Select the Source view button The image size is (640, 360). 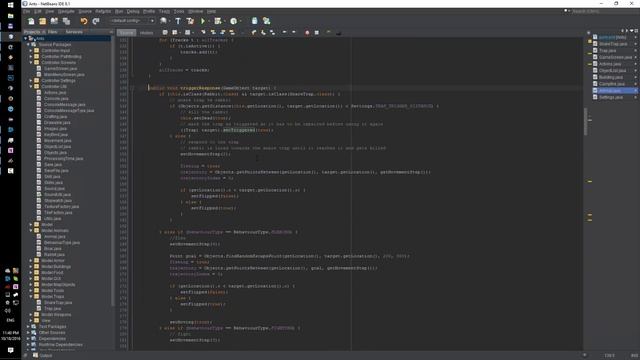127,33
